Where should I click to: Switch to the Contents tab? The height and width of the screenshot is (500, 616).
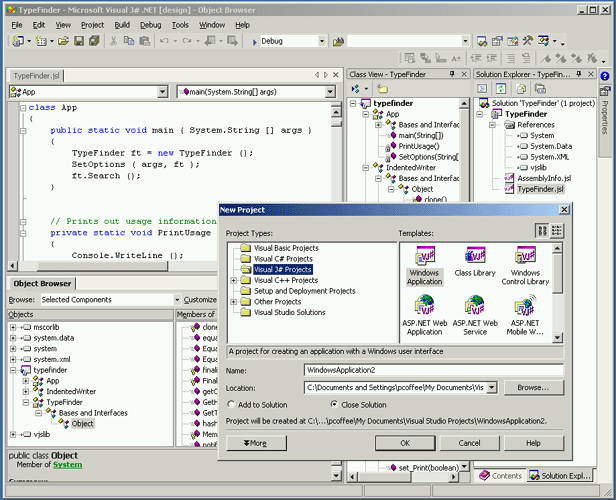point(500,476)
